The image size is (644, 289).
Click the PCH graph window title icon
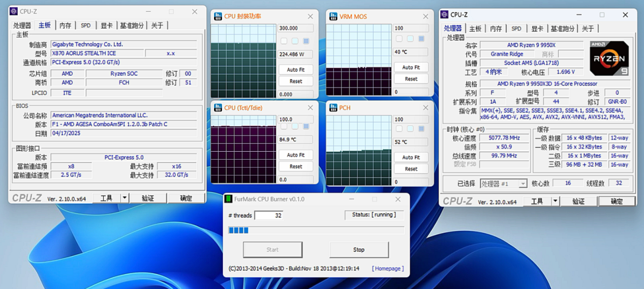(333, 108)
